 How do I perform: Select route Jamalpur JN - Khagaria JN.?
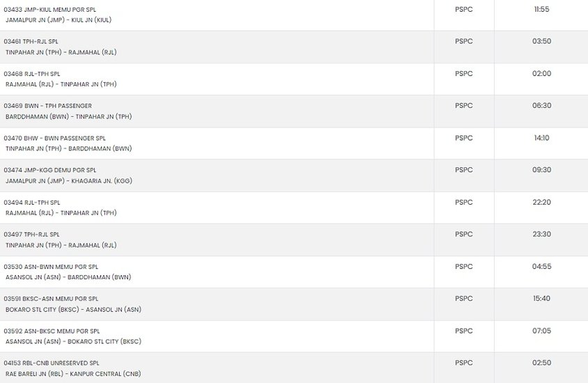pos(69,181)
